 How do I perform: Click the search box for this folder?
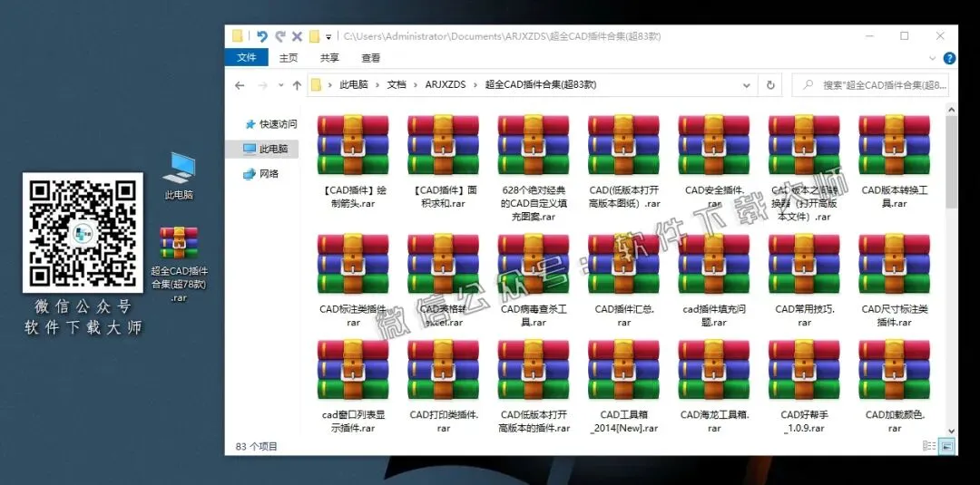pos(870,85)
